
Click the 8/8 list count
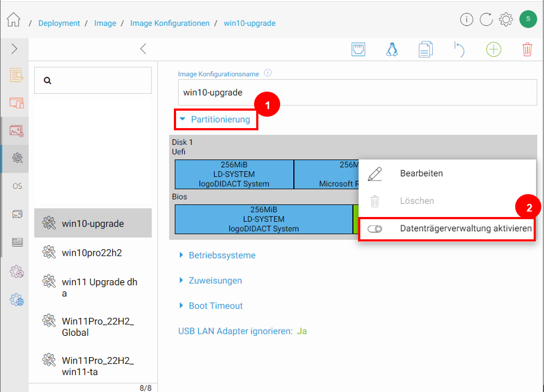tap(146, 388)
